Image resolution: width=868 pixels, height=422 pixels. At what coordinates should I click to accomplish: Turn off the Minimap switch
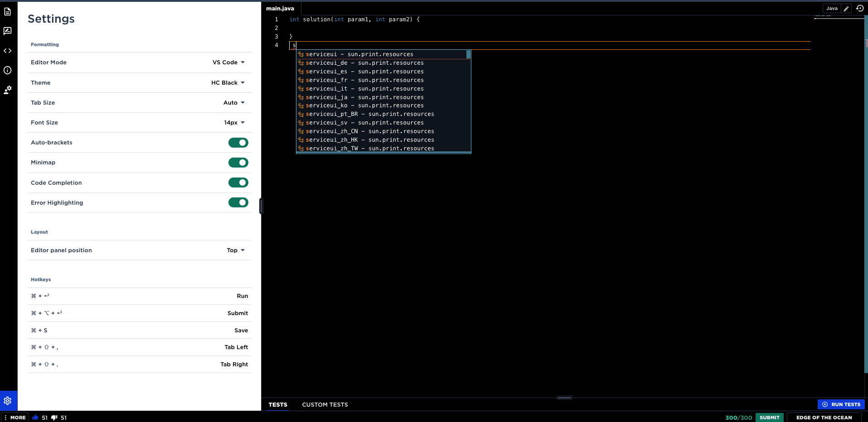coord(238,163)
